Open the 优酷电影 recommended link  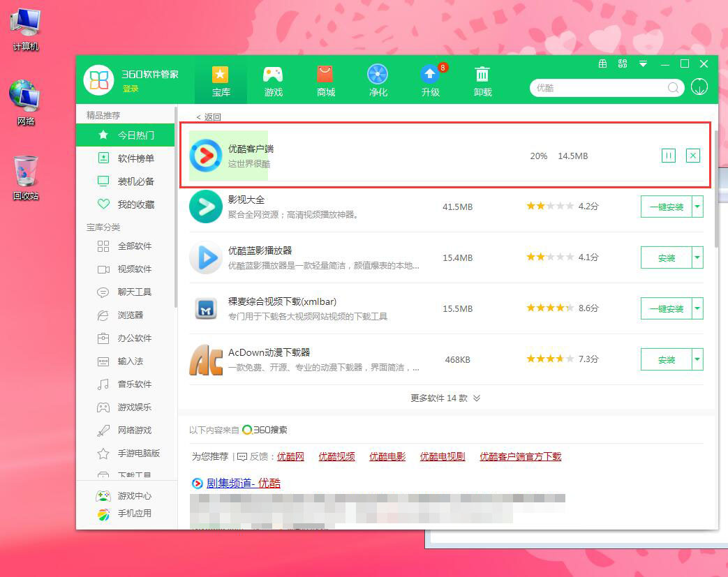coord(387,457)
